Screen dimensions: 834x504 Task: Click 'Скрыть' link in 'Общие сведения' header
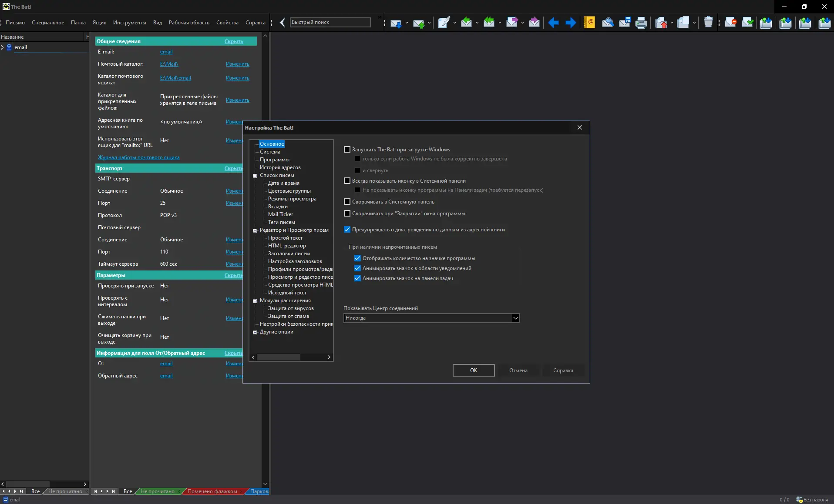coord(234,41)
